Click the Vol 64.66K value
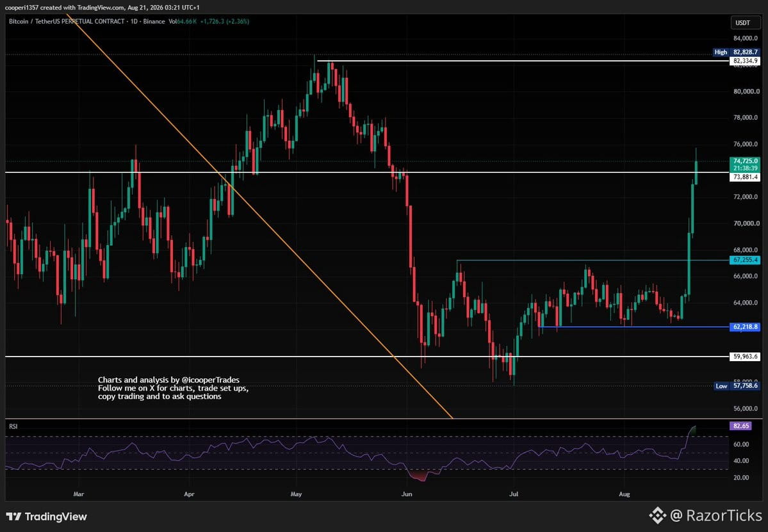Image resolution: width=768 pixels, height=532 pixels. (183, 22)
